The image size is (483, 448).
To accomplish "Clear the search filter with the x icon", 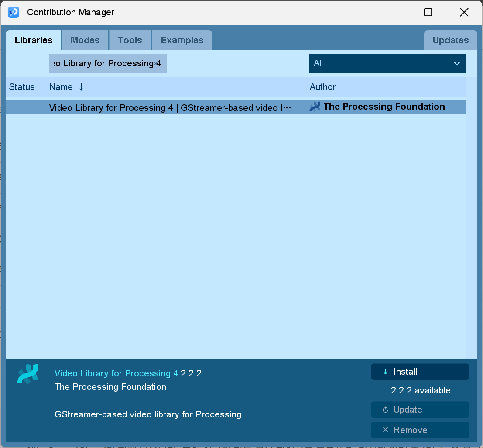I will [156, 63].
